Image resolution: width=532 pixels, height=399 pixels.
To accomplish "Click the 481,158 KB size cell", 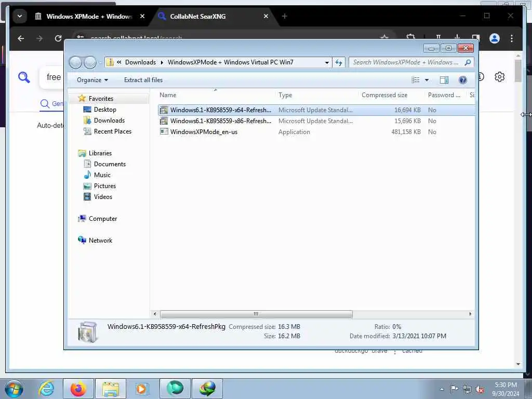I will click(x=406, y=131).
